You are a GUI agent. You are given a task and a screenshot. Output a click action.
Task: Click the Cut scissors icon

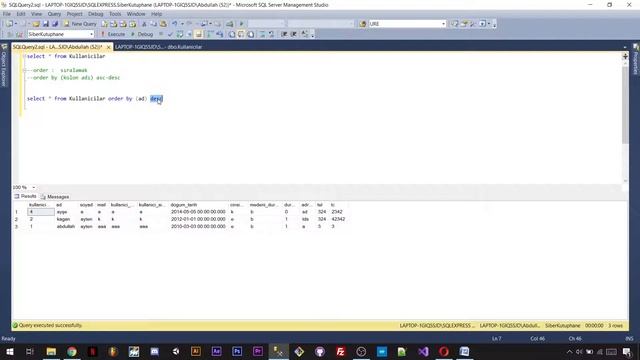pyautogui.click(x=144, y=24)
